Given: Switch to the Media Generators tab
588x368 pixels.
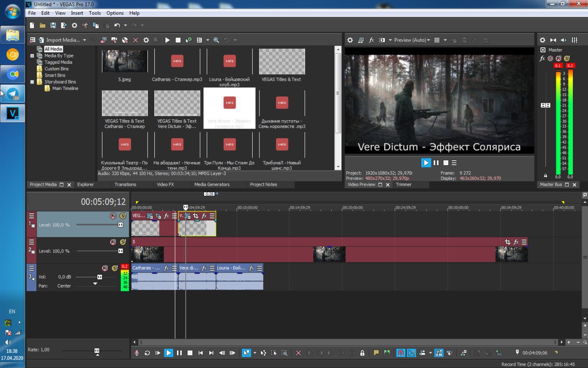Looking at the screenshot, I should point(212,184).
